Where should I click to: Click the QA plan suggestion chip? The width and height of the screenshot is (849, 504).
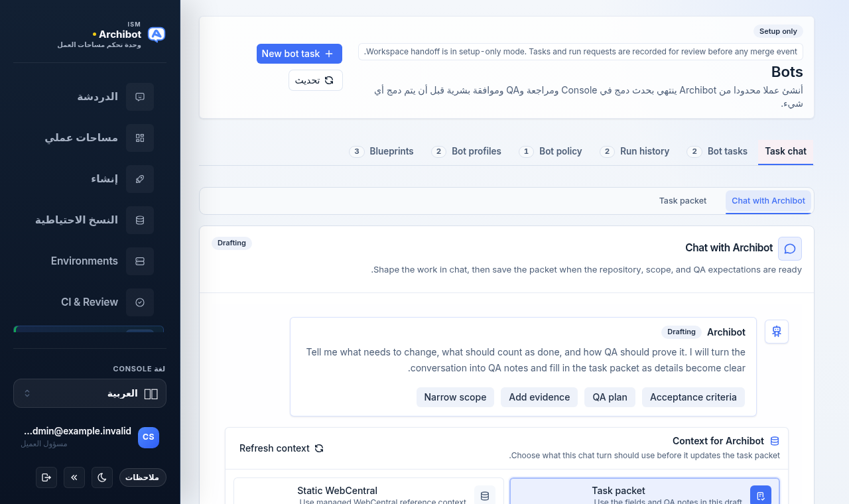610,397
